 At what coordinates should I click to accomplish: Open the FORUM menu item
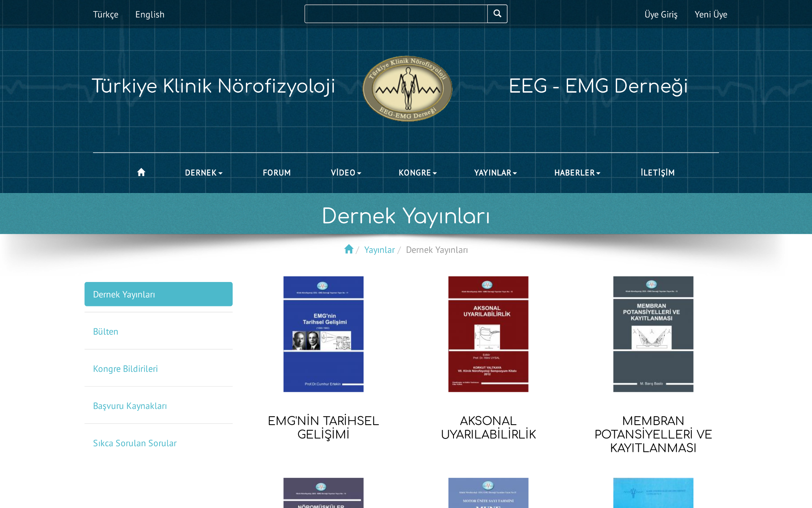pyautogui.click(x=276, y=173)
